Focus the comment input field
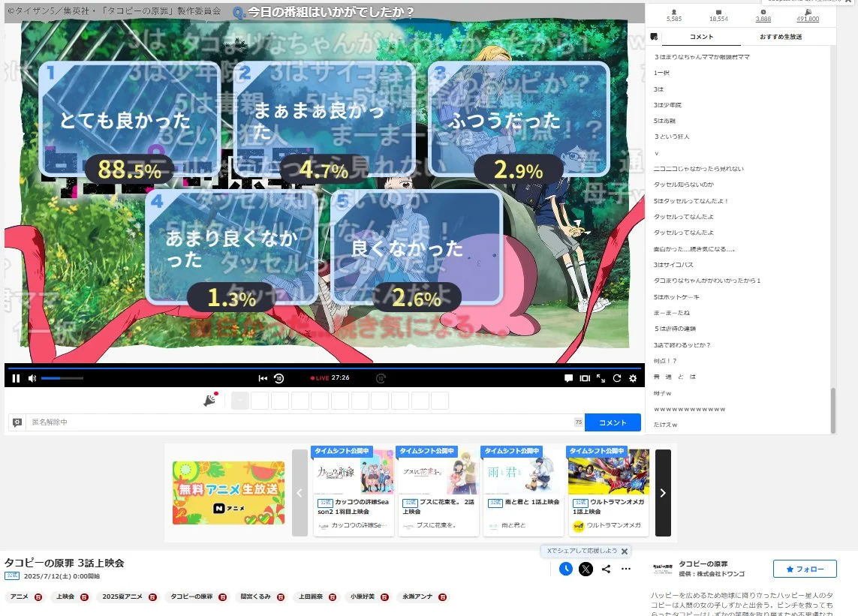 coord(300,422)
